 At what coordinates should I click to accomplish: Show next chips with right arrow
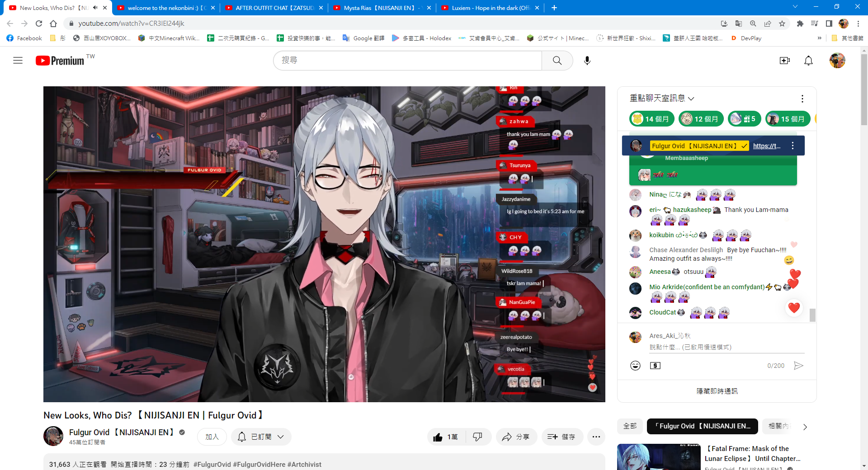point(805,427)
